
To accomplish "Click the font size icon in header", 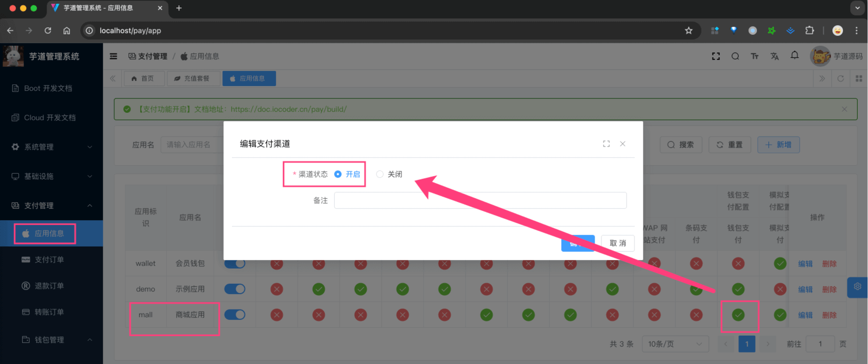I will click(755, 56).
